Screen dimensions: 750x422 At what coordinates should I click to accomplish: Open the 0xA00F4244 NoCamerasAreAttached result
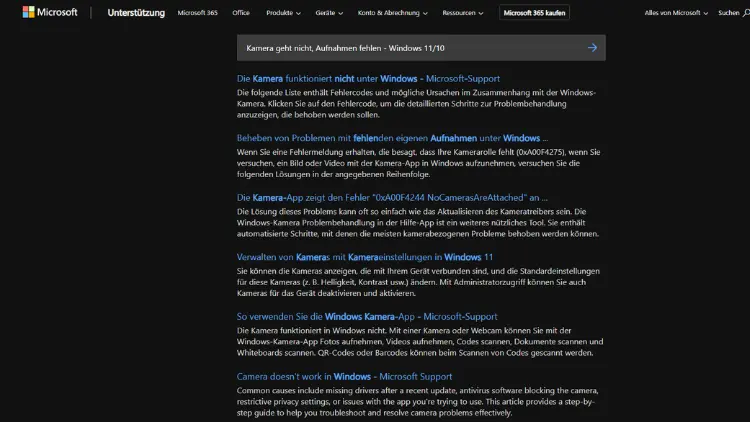pos(392,198)
